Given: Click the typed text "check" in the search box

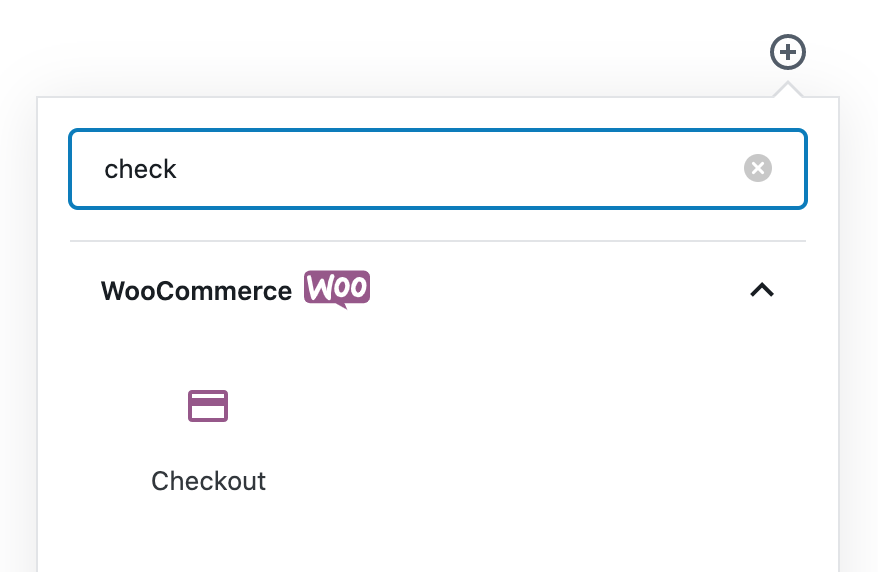Looking at the screenshot, I should tap(140, 169).
